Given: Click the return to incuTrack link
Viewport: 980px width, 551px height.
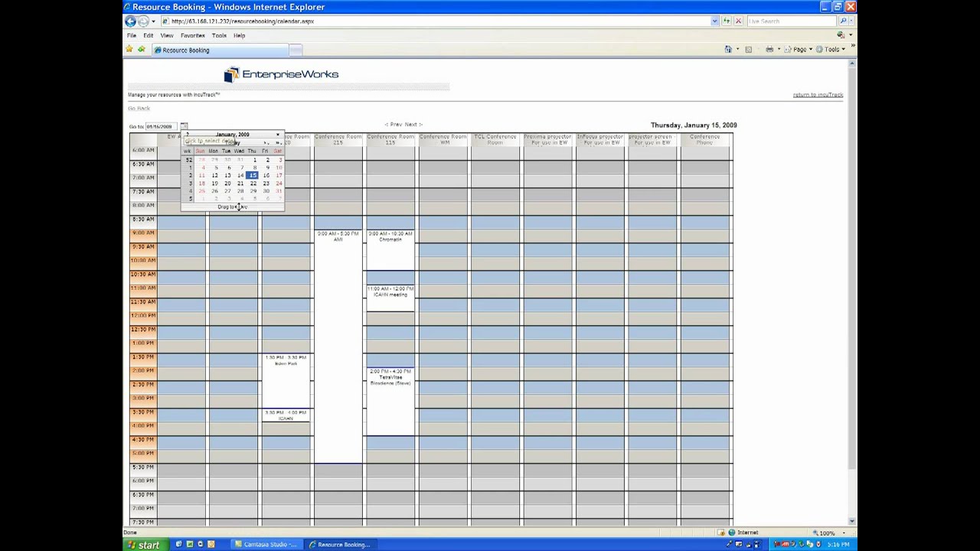Looking at the screenshot, I should click(818, 95).
